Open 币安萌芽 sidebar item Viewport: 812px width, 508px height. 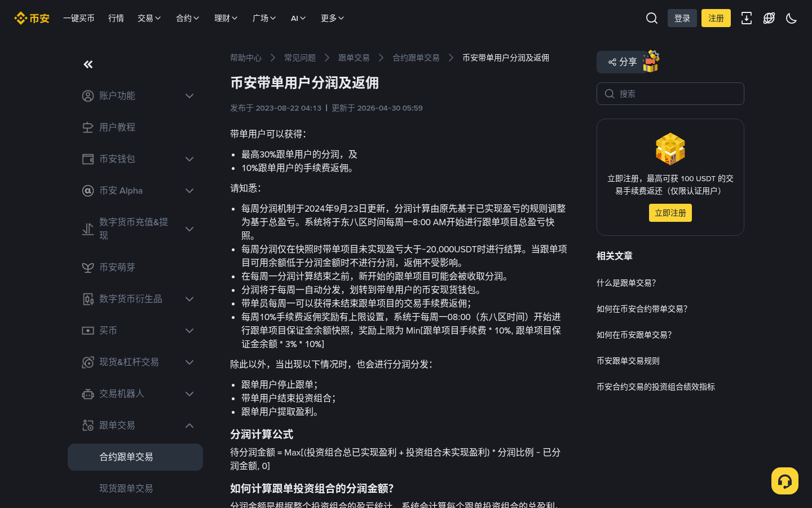[x=135, y=268]
